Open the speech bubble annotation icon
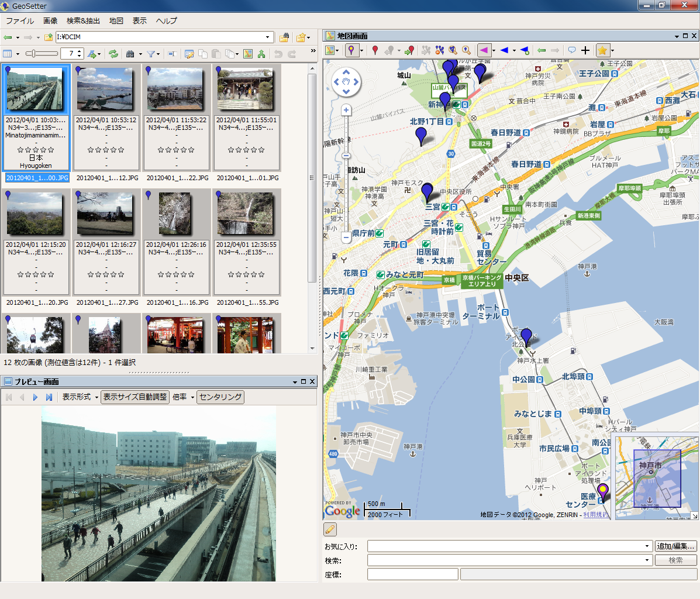Screen dimensions: 700x599 click(x=572, y=50)
